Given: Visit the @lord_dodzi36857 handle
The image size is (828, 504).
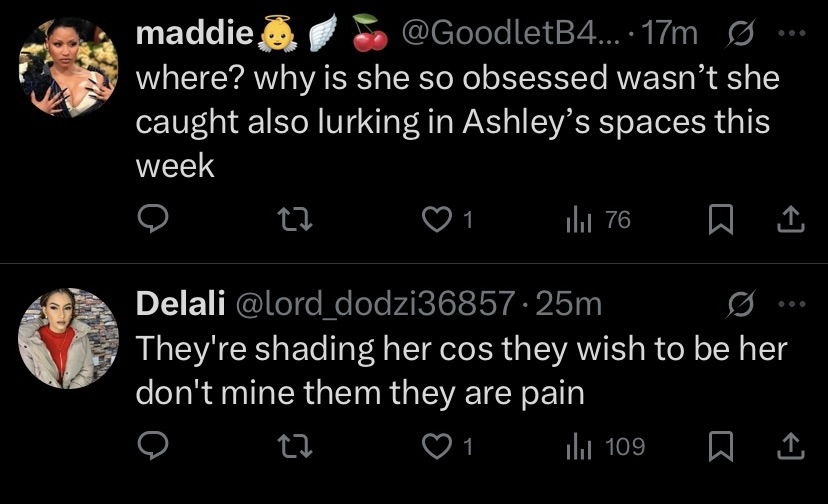Looking at the screenshot, I should pos(375,304).
